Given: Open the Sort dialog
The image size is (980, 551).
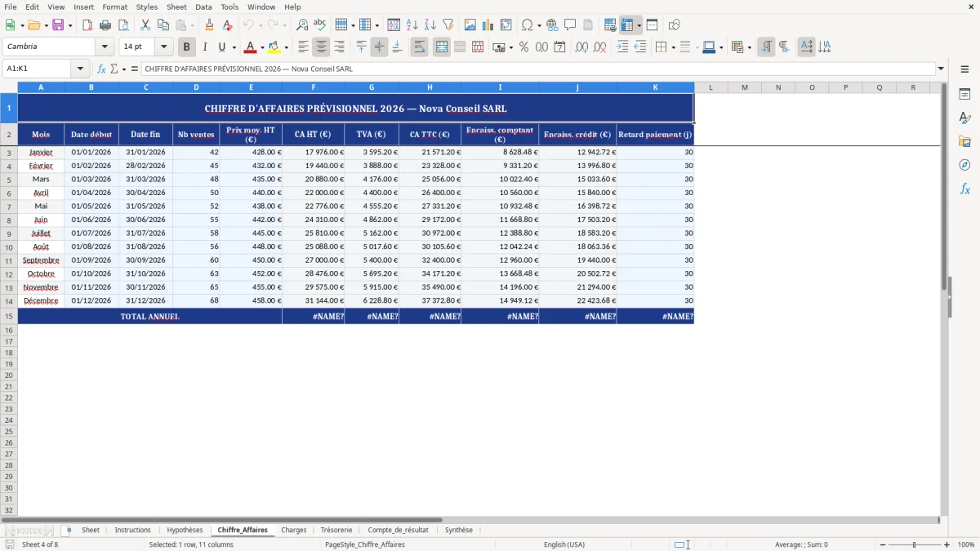Looking at the screenshot, I should click(x=394, y=25).
